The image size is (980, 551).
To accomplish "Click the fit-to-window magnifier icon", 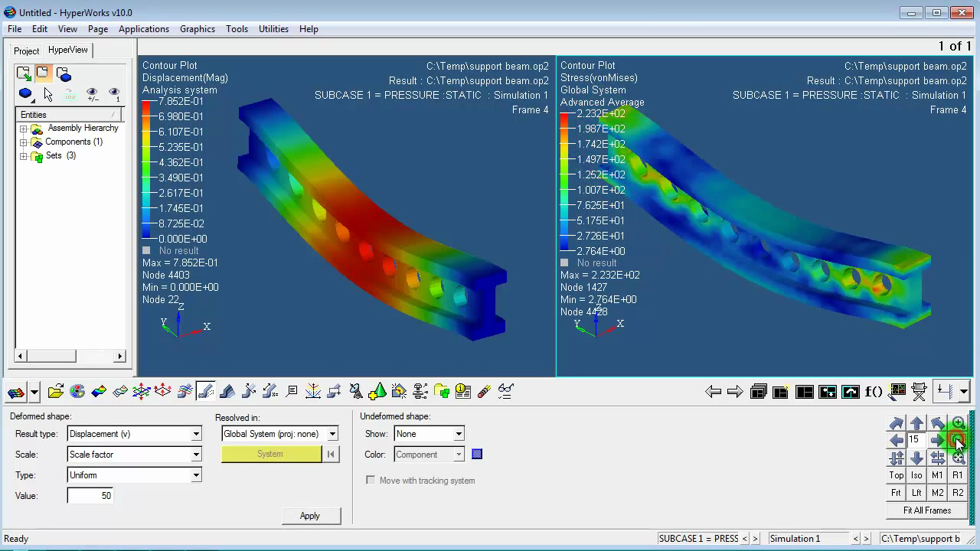I will [x=959, y=458].
